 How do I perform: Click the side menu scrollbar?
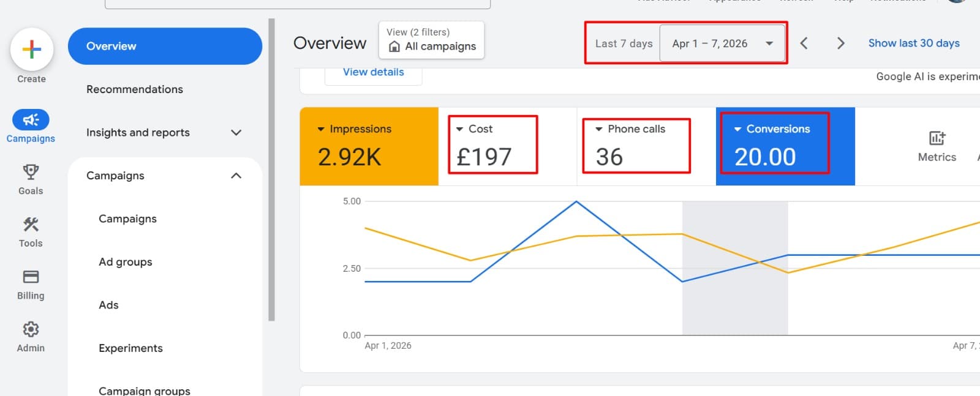click(x=271, y=170)
